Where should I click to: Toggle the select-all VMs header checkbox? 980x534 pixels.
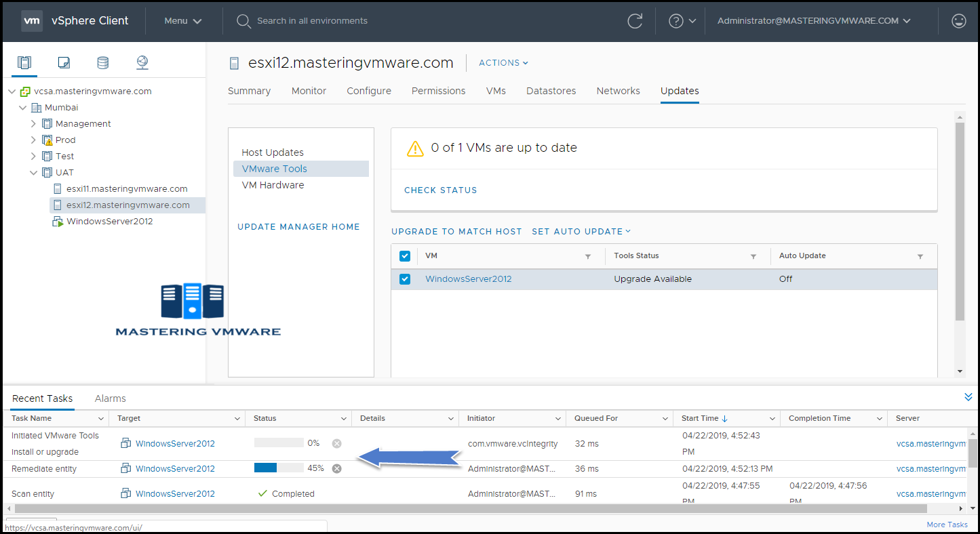(405, 256)
